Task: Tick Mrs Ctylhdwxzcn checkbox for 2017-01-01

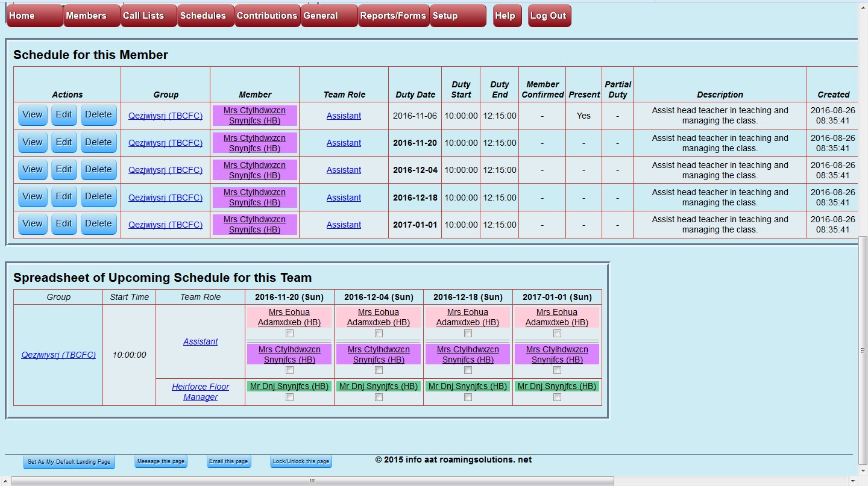Action: coord(557,370)
